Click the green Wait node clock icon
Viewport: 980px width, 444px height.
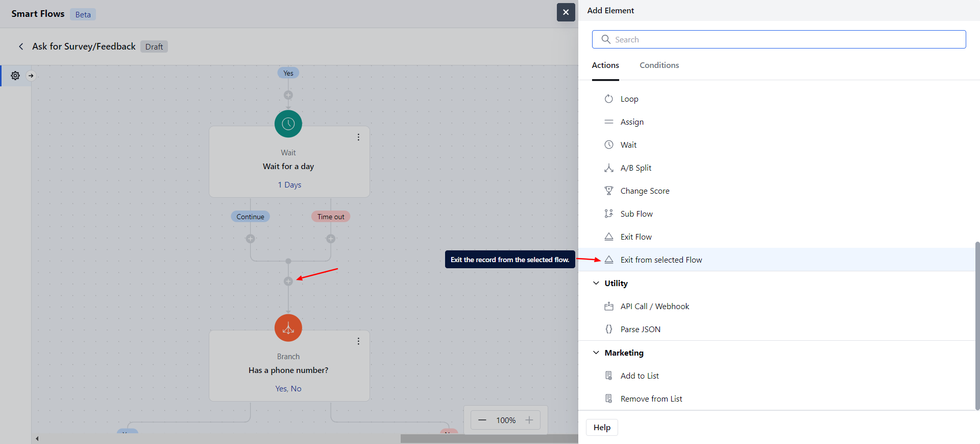[x=288, y=124]
